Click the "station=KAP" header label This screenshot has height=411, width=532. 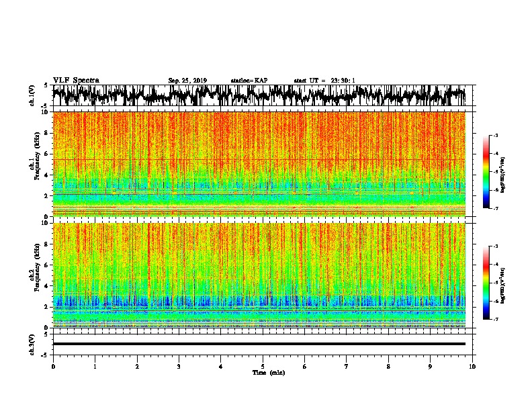pos(249,81)
